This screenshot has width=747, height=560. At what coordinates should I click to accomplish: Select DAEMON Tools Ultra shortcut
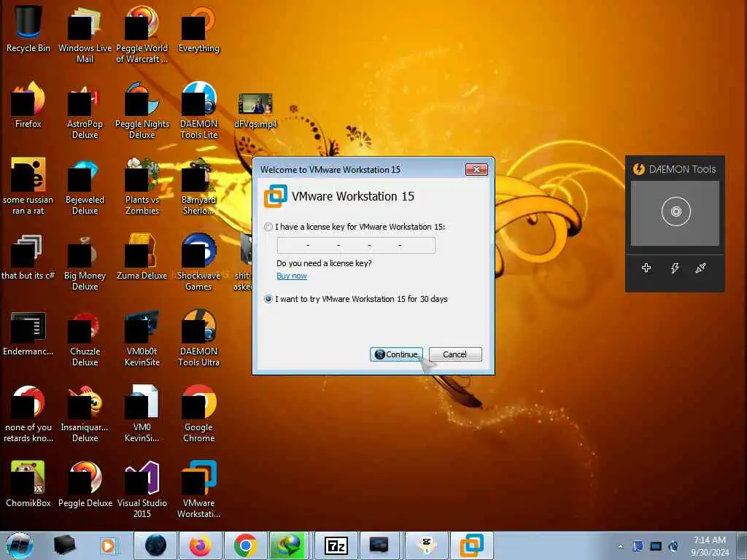198,338
